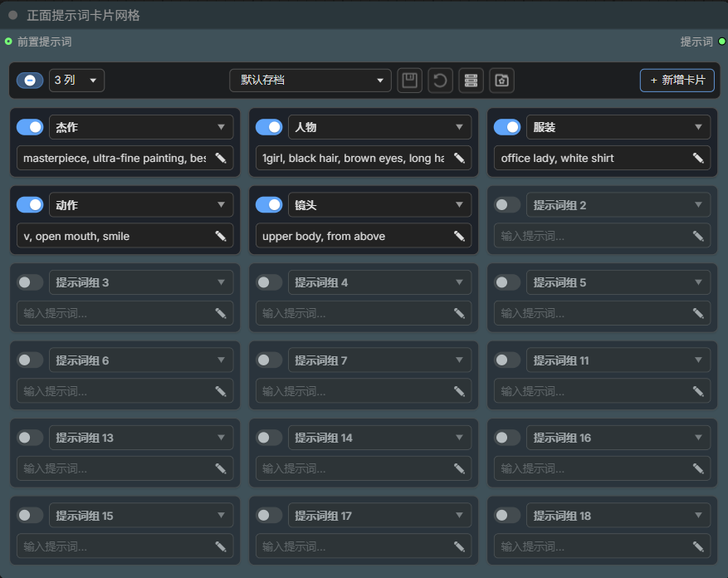Click pencil icon on 提示词组 17 card

point(460,546)
